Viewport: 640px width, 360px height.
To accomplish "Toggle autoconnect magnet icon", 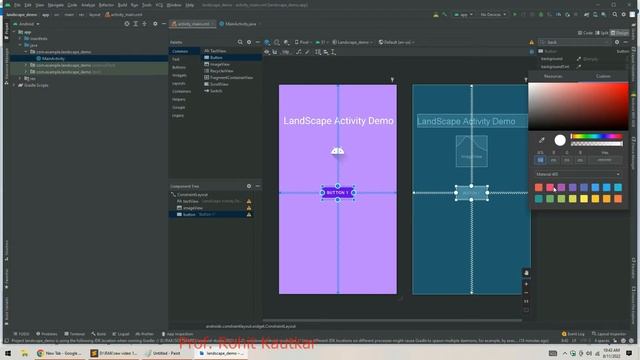I will pyautogui.click(x=275, y=52).
